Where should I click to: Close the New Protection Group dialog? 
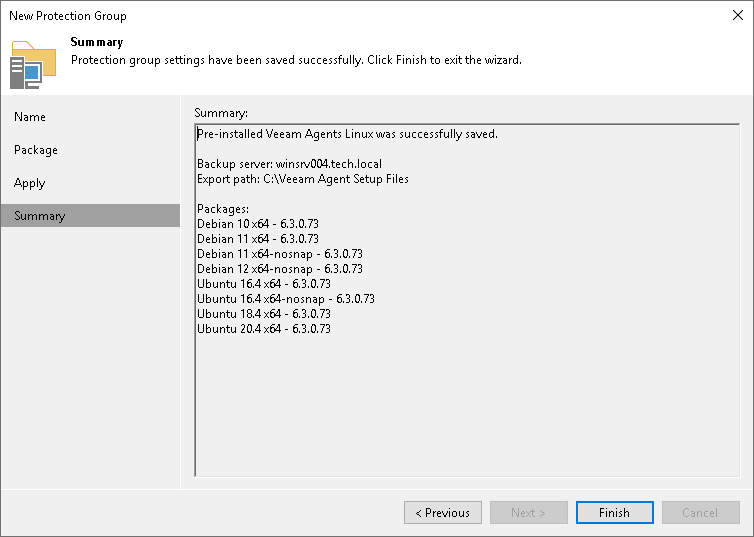[738, 15]
